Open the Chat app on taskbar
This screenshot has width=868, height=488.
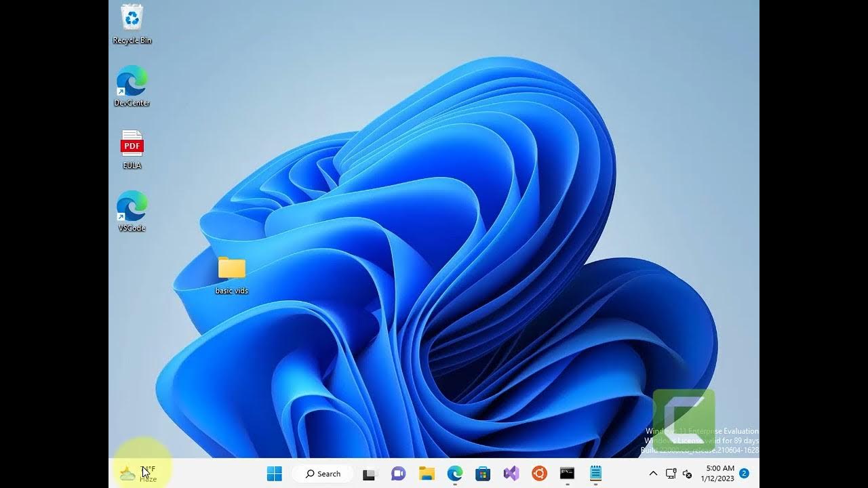click(398, 474)
